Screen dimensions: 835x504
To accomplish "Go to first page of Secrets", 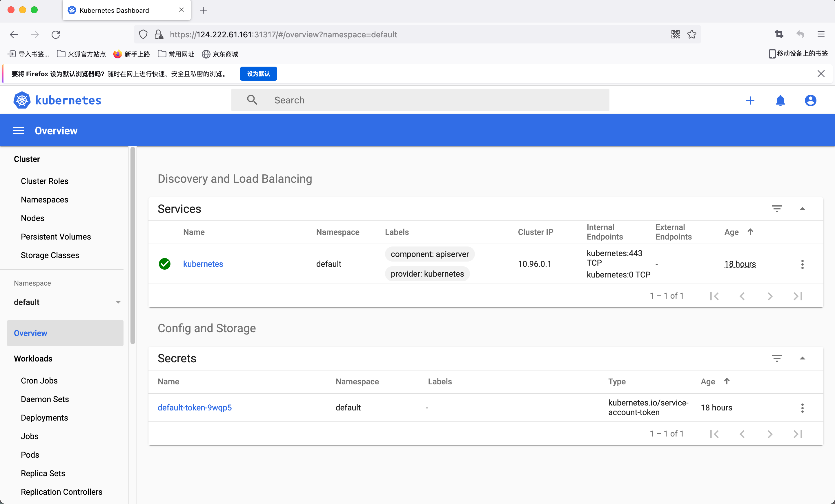I will click(x=714, y=434).
